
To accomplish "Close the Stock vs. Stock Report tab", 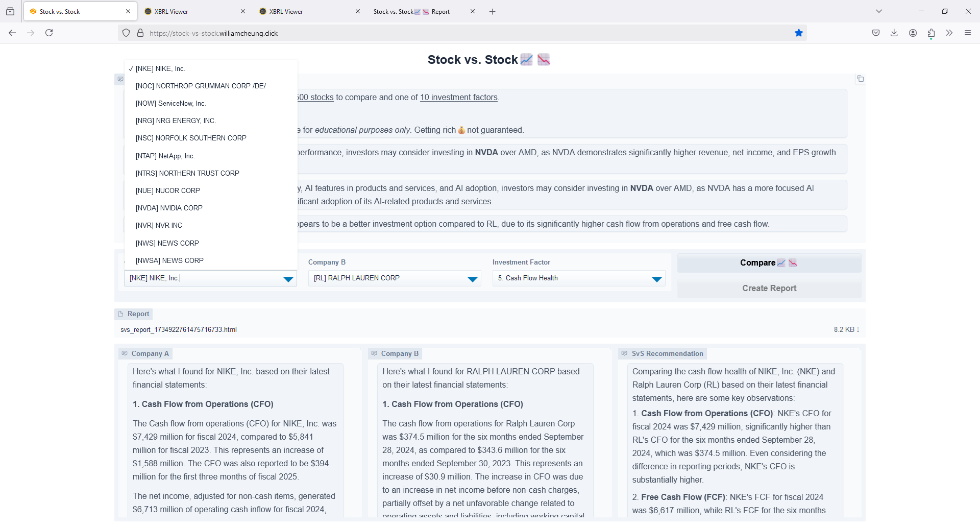I will 472,11.
